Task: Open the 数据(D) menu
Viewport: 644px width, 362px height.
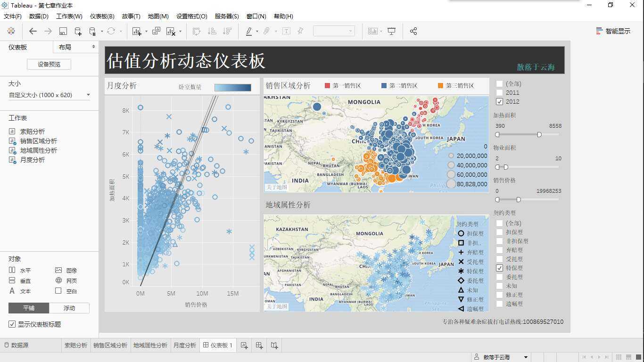Action: 39,16
